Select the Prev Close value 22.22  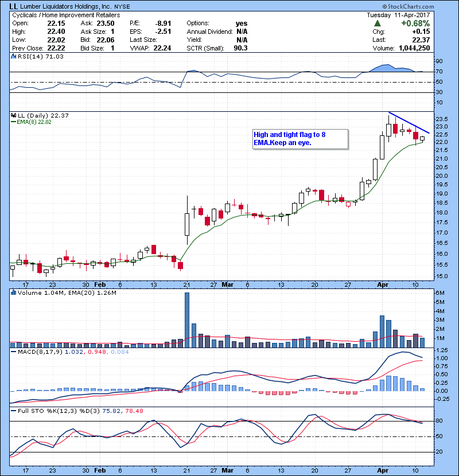56,48
